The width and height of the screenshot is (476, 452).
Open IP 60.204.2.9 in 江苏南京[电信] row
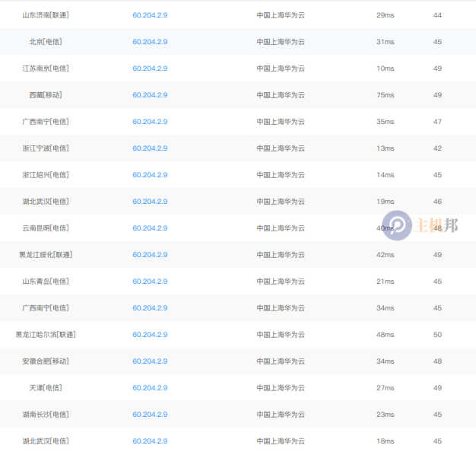150,68
